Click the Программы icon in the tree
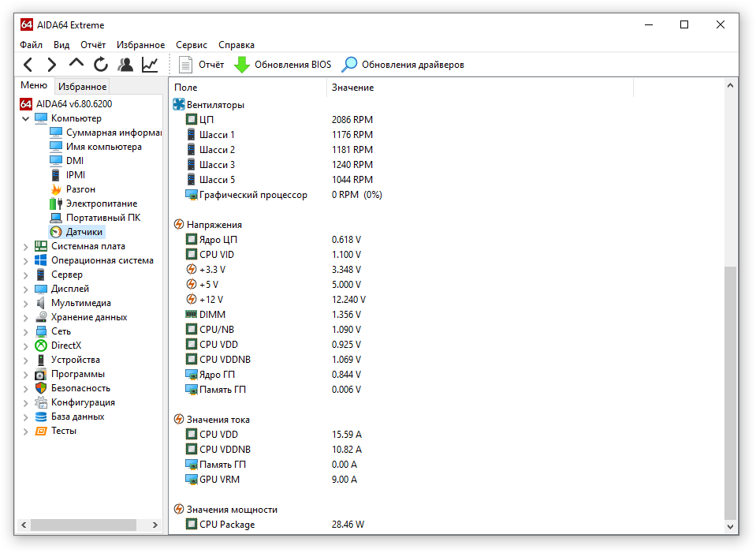The height and width of the screenshot is (553, 756). point(40,375)
